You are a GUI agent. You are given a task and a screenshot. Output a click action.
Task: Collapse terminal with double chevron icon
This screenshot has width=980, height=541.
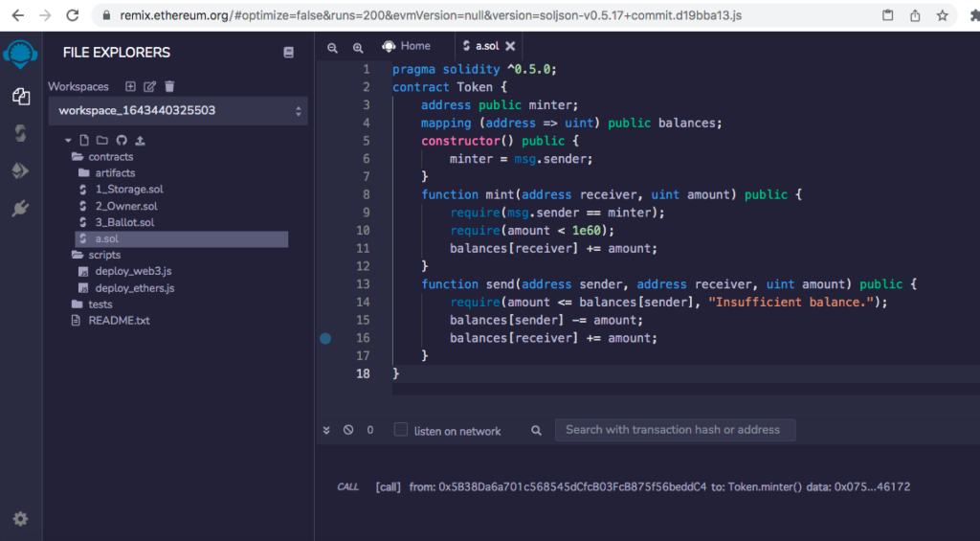pyautogui.click(x=326, y=430)
